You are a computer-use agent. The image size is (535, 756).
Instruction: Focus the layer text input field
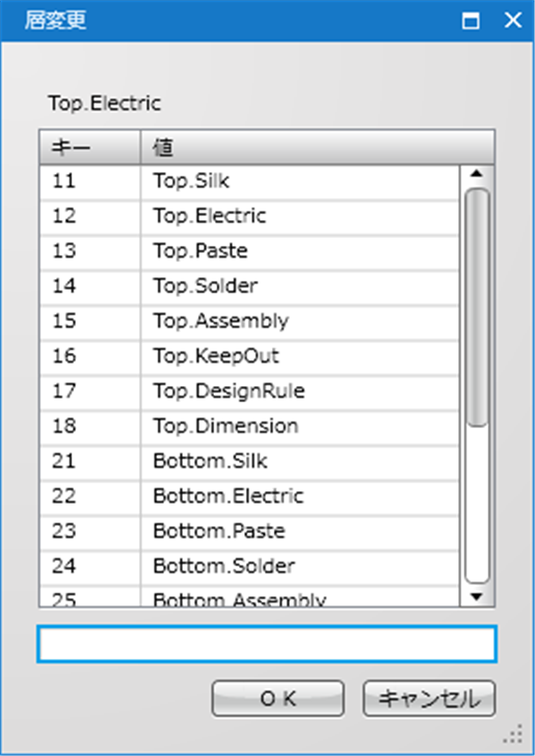267,644
